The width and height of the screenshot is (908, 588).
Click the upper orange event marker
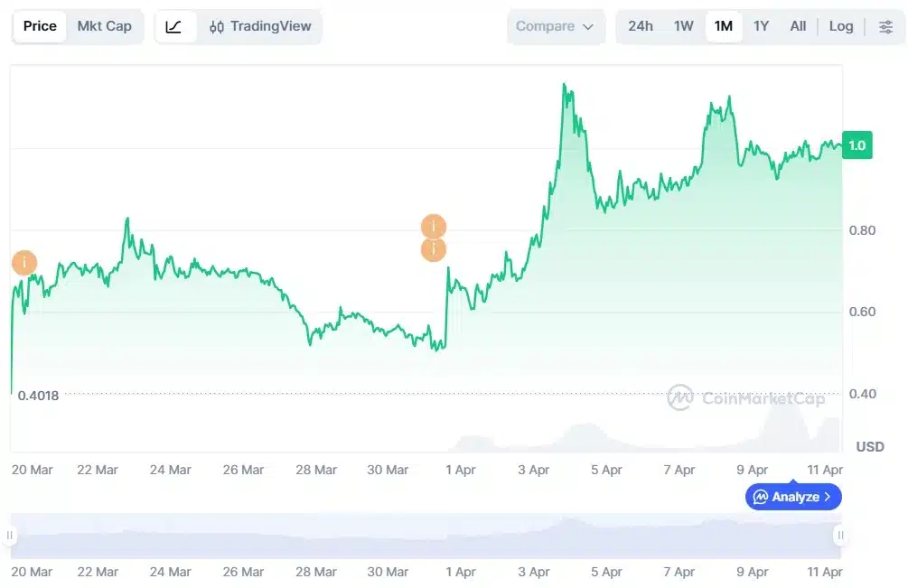click(x=434, y=226)
